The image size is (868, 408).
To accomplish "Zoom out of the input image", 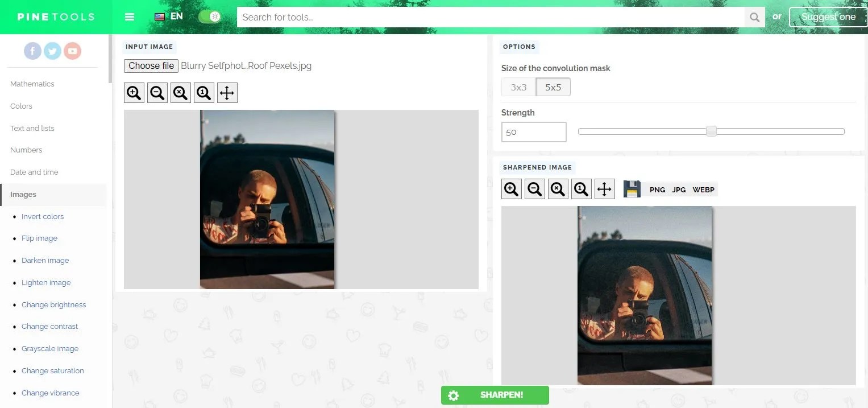I will click(157, 92).
